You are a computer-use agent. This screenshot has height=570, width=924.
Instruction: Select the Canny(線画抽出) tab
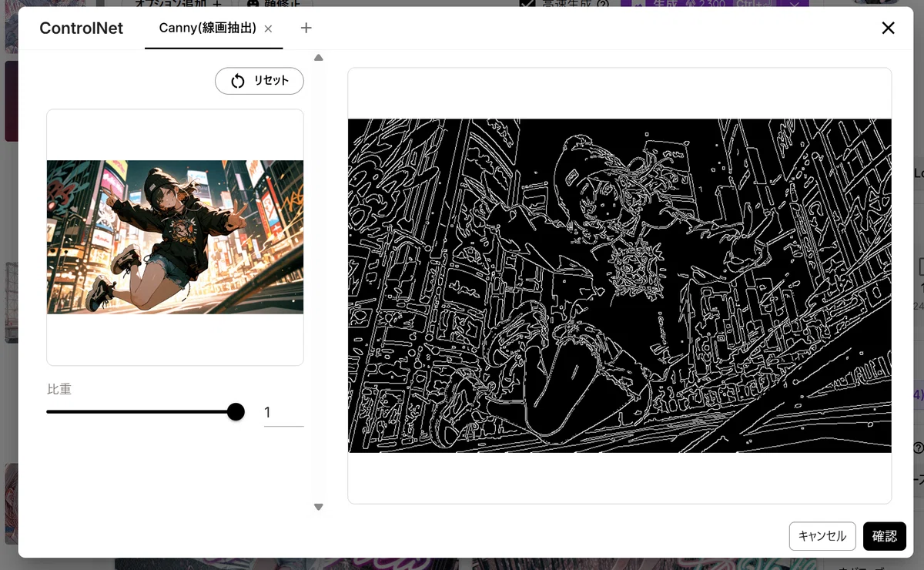click(208, 28)
